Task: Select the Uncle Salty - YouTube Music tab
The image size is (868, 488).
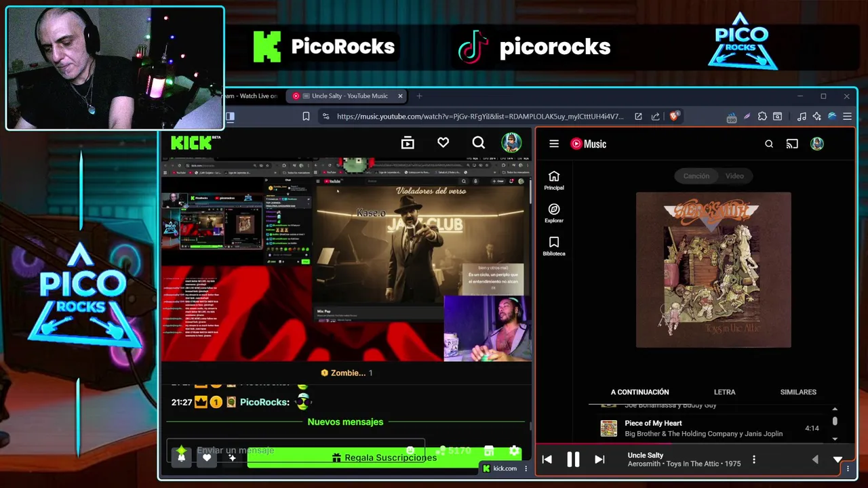Action: 345,96
